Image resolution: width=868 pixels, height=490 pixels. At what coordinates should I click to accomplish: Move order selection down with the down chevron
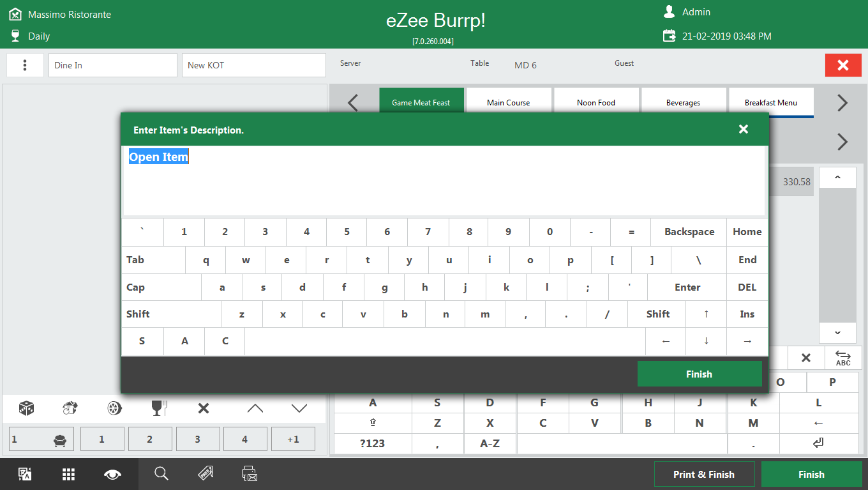(x=299, y=408)
